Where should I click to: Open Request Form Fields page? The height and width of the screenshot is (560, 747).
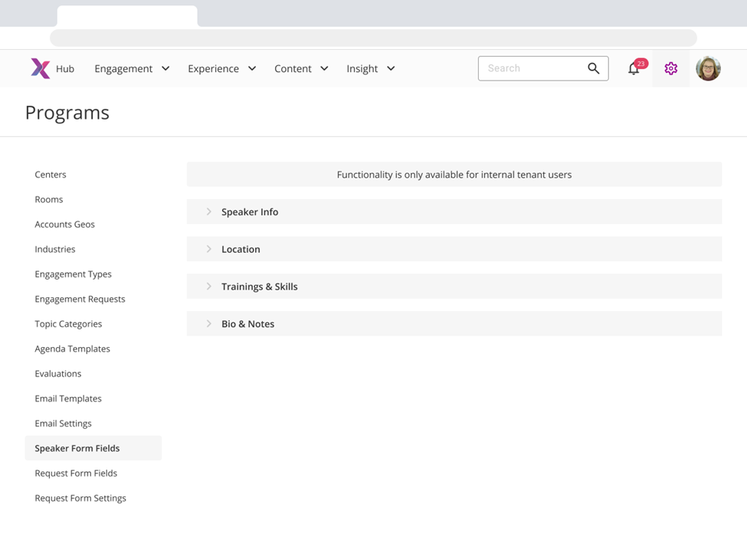(x=76, y=473)
